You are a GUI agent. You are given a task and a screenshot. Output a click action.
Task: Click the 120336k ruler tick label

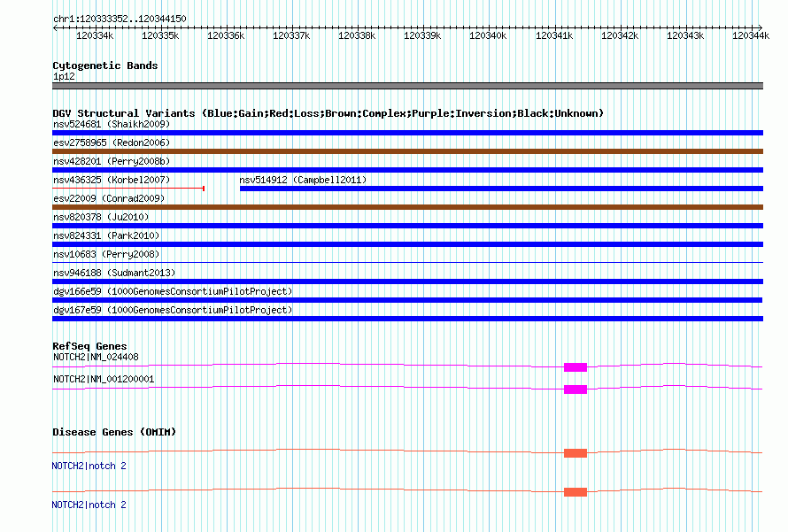coord(226,35)
